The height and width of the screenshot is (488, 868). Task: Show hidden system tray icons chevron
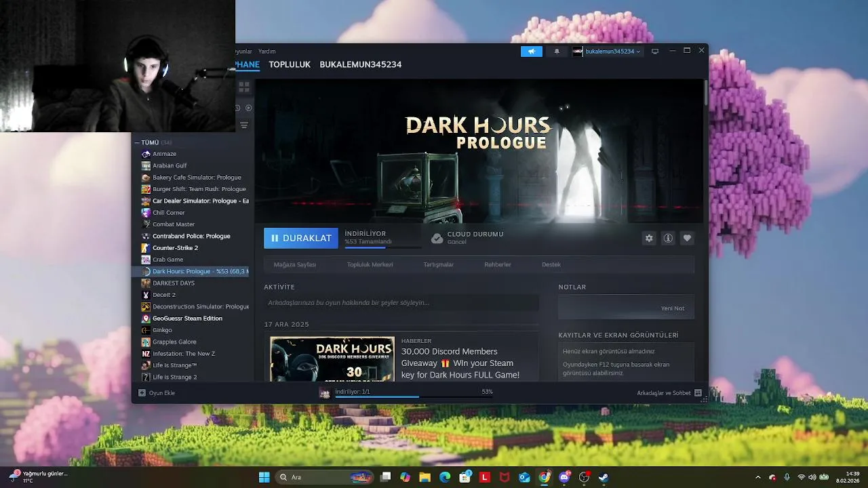click(x=758, y=477)
